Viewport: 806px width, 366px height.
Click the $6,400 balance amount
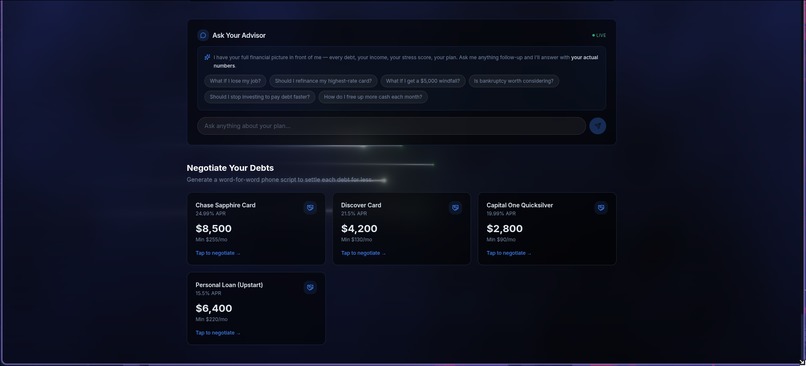214,308
